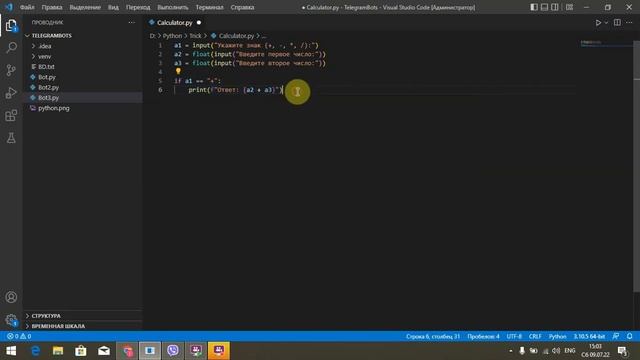Open the Source Control view
The image size is (640, 360).
click(11, 70)
